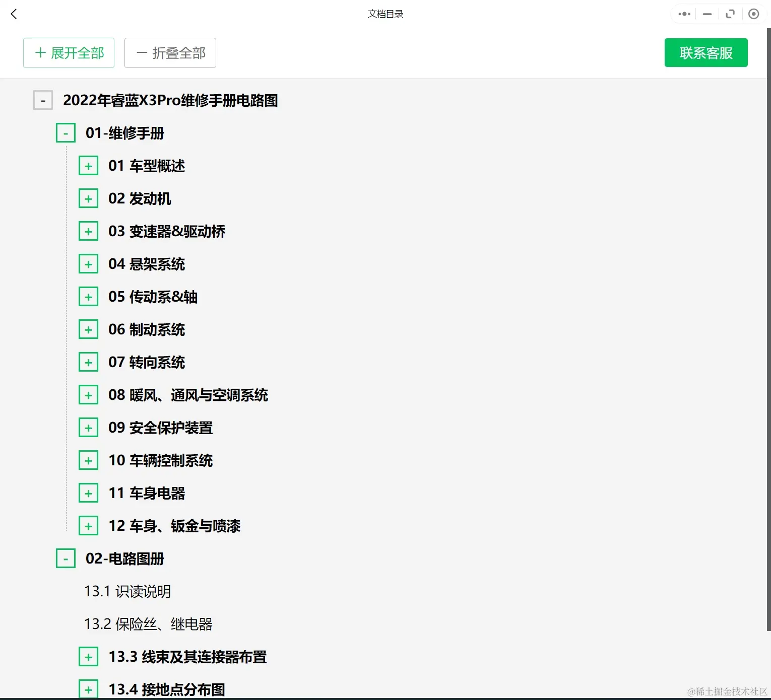The image size is (771, 700).
Task: Contact customer service via 联系客服
Action: [x=705, y=52]
